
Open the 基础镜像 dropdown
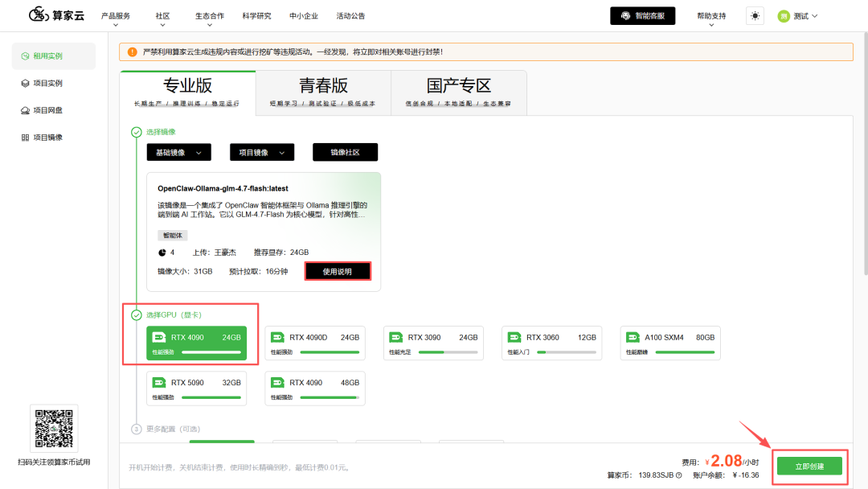point(178,152)
